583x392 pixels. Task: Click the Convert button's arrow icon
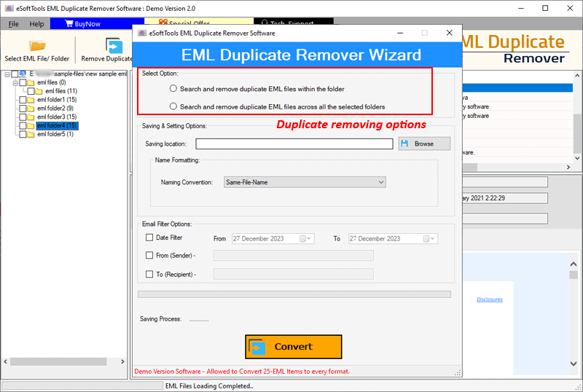point(257,347)
